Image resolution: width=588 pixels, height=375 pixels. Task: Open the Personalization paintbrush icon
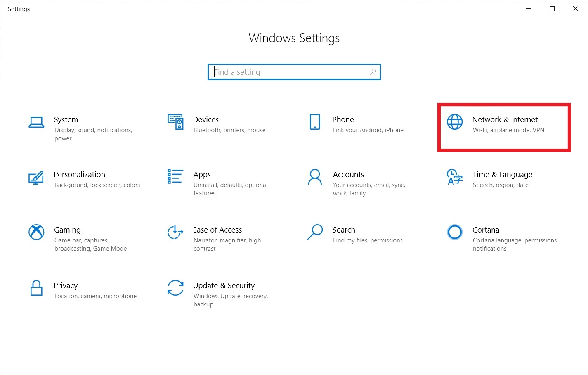[36, 178]
